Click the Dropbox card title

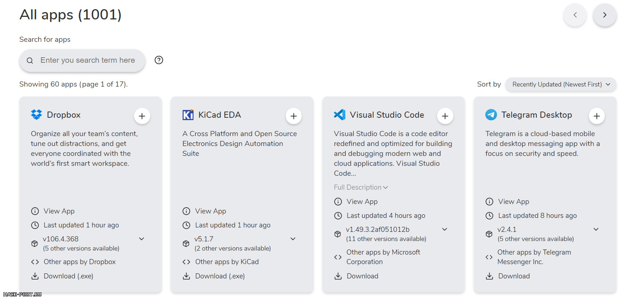[x=64, y=115]
